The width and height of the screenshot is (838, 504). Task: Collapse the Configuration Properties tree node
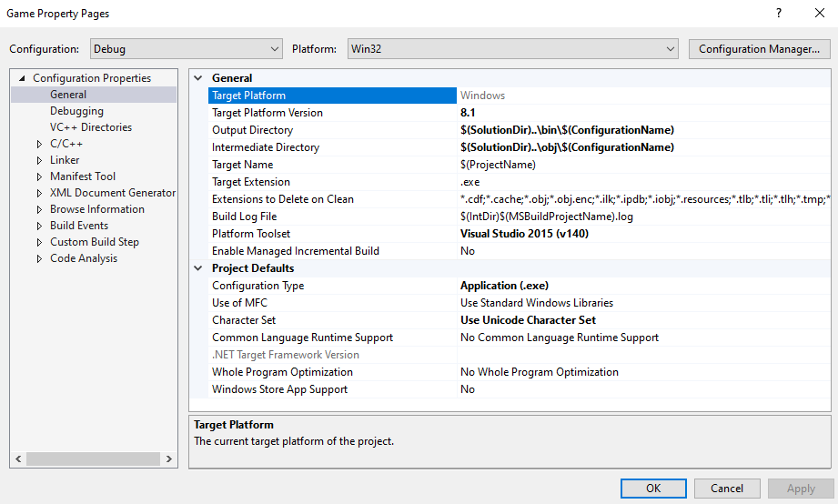[23, 78]
